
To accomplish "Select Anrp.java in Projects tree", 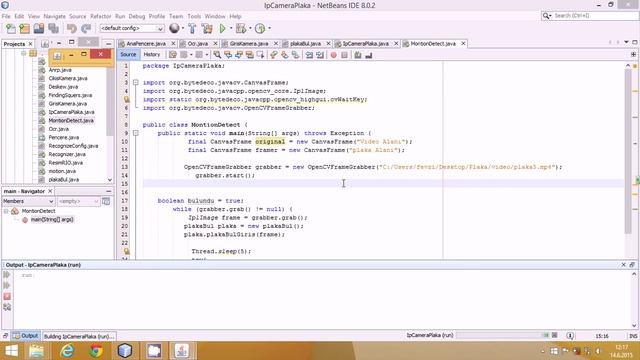I will click(60, 70).
